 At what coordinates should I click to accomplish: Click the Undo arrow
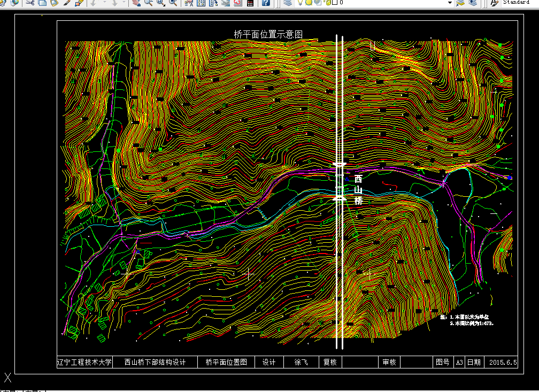93,3
